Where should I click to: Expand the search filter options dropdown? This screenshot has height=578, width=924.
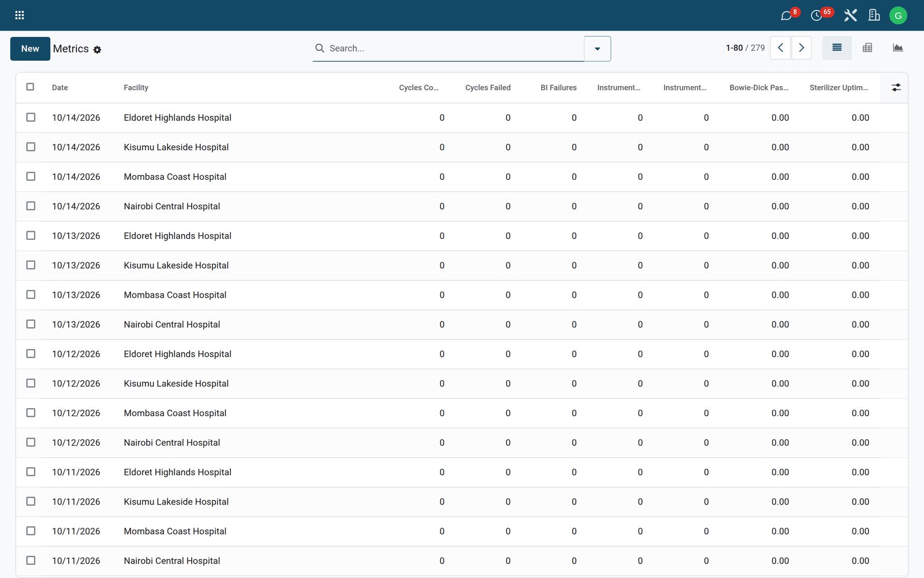click(597, 49)
